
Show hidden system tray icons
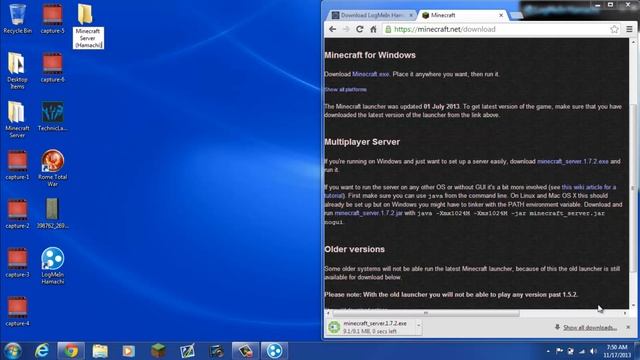548,351
